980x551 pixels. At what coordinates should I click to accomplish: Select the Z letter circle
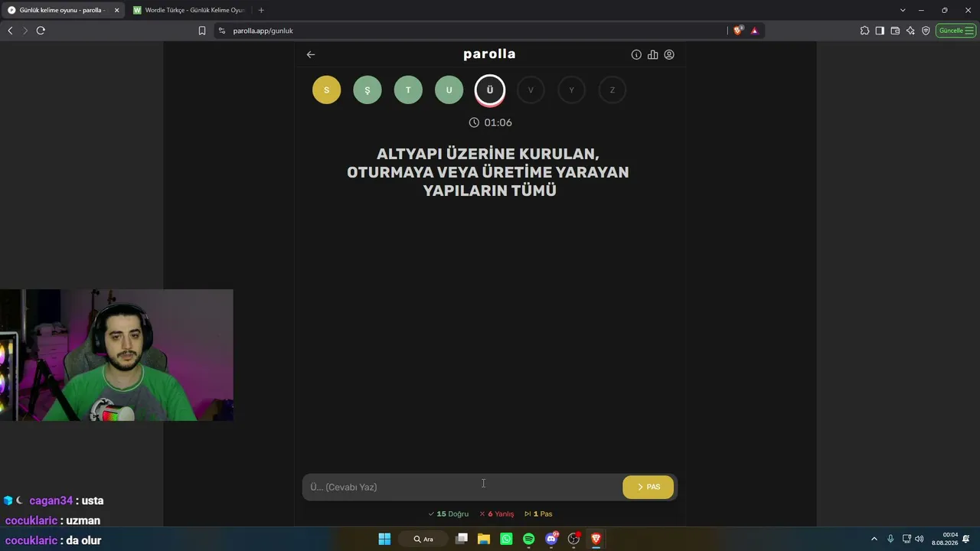coord(612,90)
